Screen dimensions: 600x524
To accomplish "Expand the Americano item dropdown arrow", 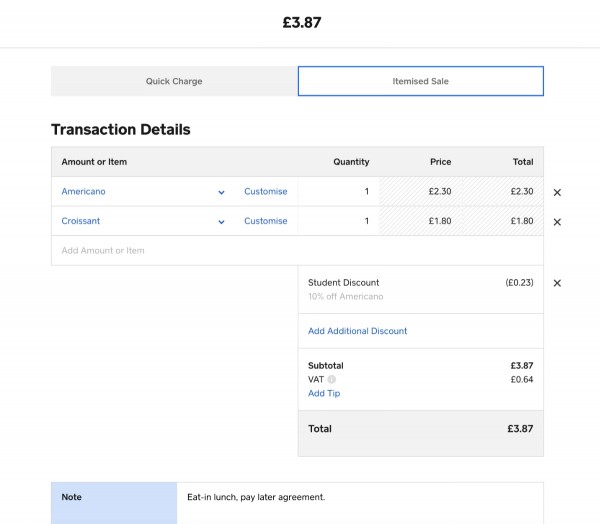I will pos(221,192).
